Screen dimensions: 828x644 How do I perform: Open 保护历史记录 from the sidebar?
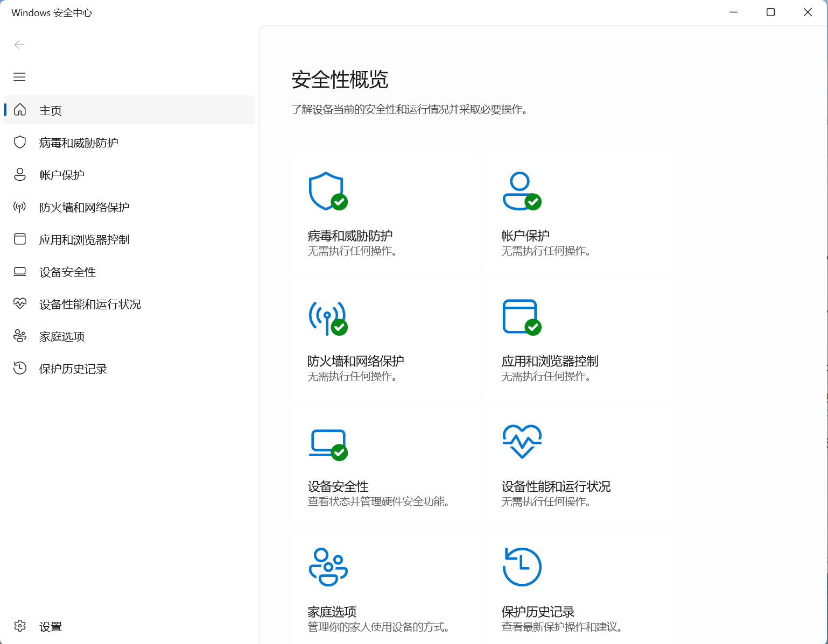coord(73,369)
